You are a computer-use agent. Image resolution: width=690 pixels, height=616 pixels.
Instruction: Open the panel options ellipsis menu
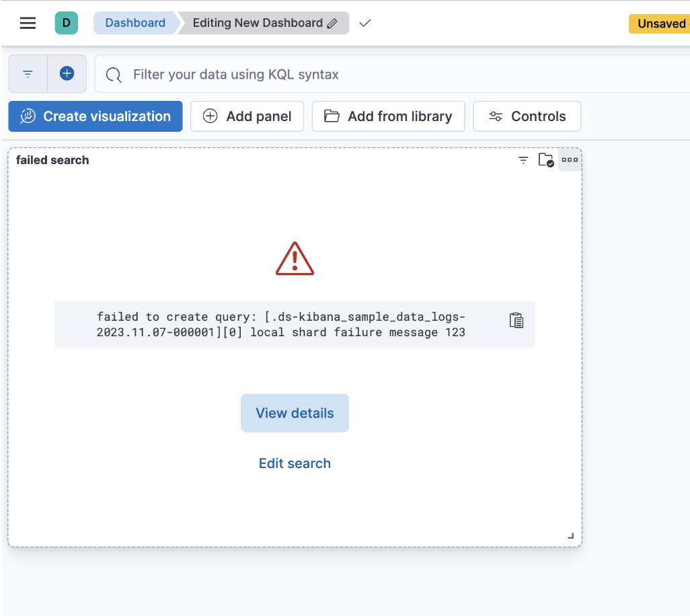570,160
